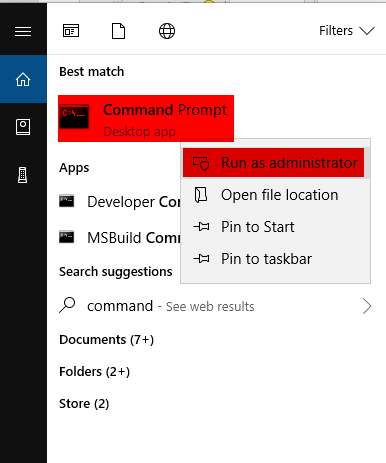Filter results by Apps icon
This screenshot has width=386, height=463.
click(71, 31)
